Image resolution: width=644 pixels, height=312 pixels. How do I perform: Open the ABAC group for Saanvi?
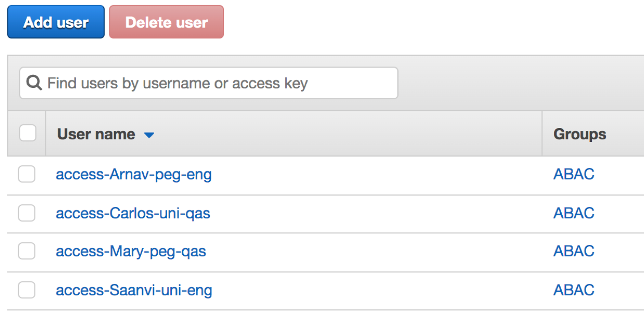573,290
